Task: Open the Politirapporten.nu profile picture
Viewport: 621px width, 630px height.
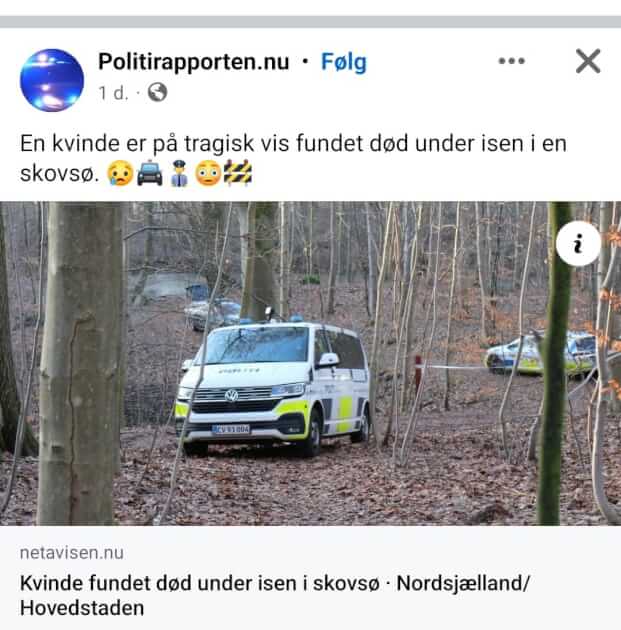Action: pos(52,80)
